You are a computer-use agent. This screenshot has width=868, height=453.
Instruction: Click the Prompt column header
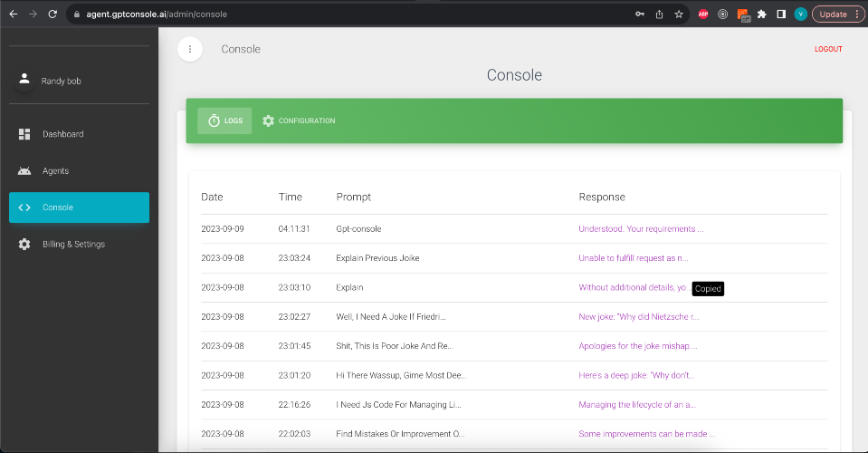point(353,198)
